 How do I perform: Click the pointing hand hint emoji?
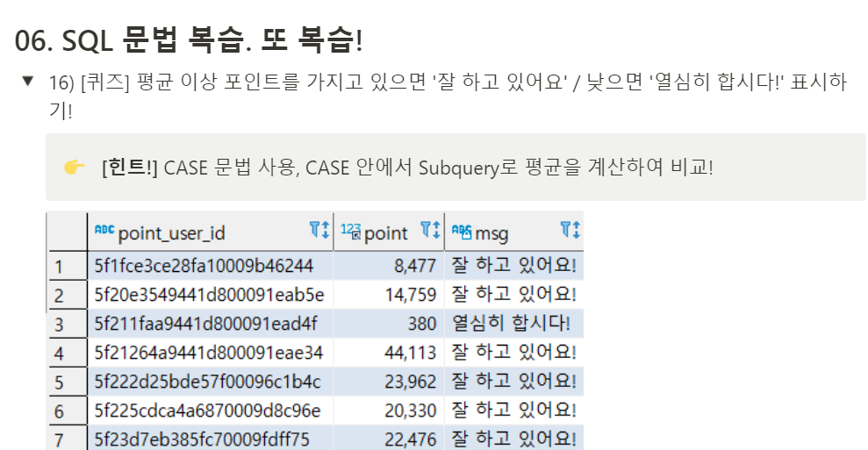tap(75, 167)
